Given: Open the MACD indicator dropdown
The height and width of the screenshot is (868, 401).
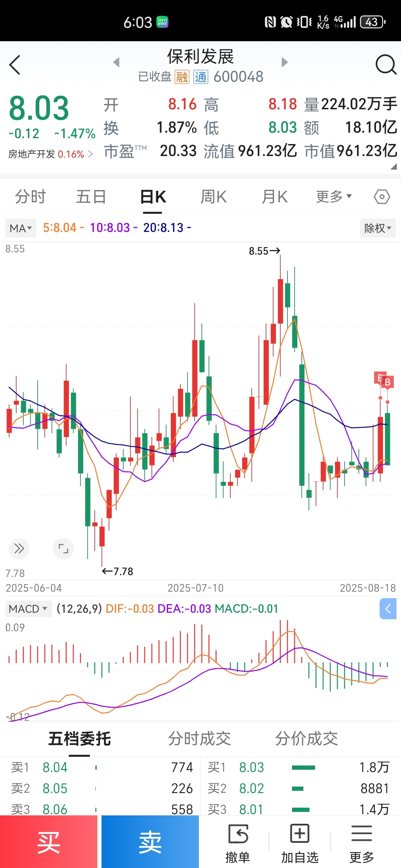Looking at the screenshot, I should pyautogui.click(x=28, y=609).
